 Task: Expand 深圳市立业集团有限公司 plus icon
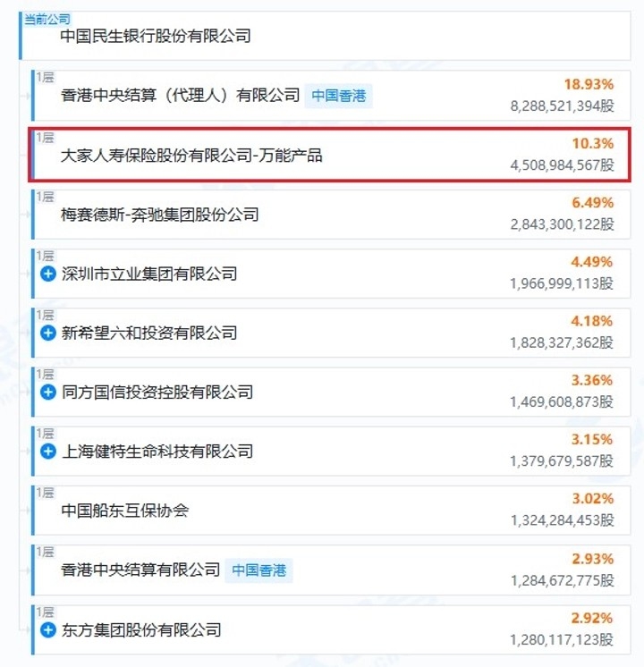click(48, 274)
